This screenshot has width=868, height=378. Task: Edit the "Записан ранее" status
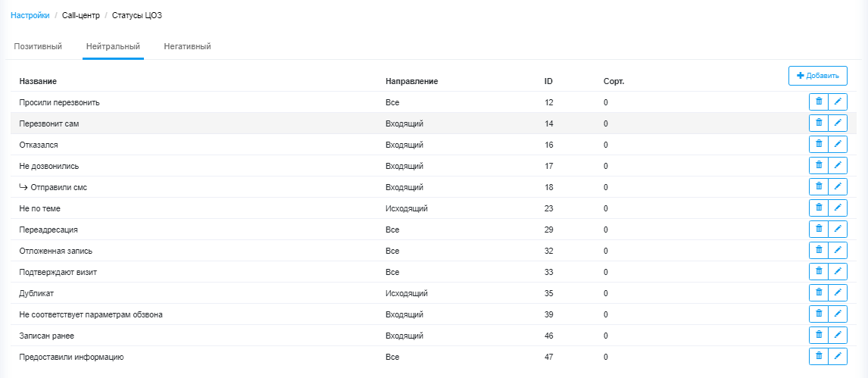click(838, 336)
